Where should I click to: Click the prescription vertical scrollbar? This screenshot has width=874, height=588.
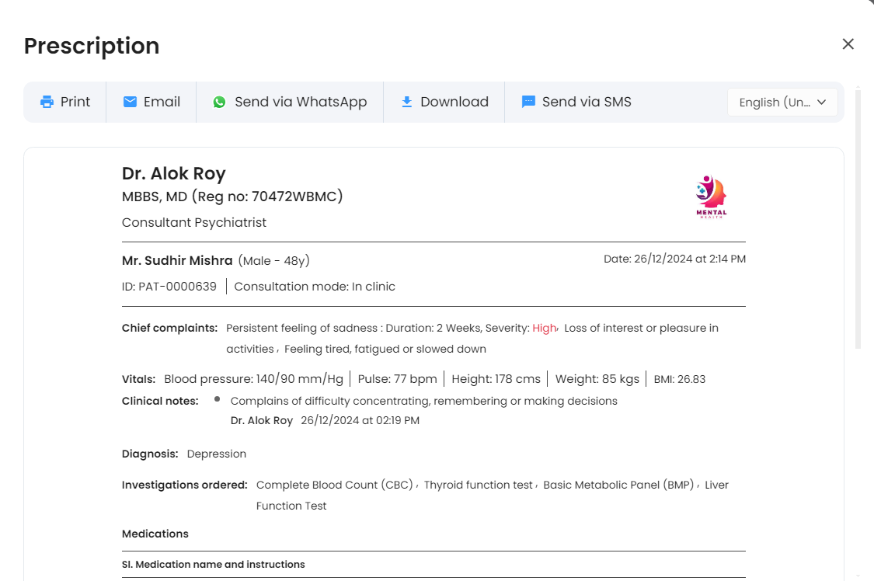(858, 217)
